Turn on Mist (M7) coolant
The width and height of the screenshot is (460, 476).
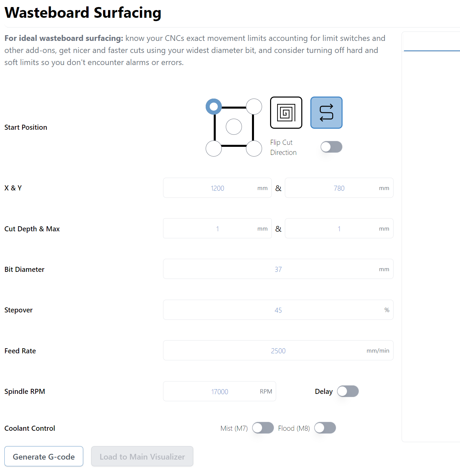[x=263, y=428]
